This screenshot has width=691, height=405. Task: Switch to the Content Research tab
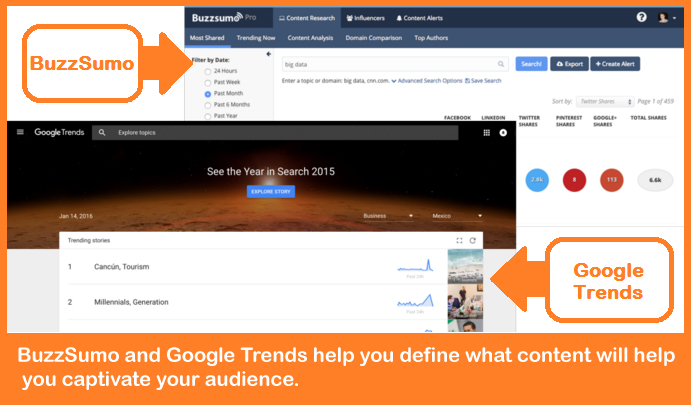pyautogui.click(x=307, y=18)
